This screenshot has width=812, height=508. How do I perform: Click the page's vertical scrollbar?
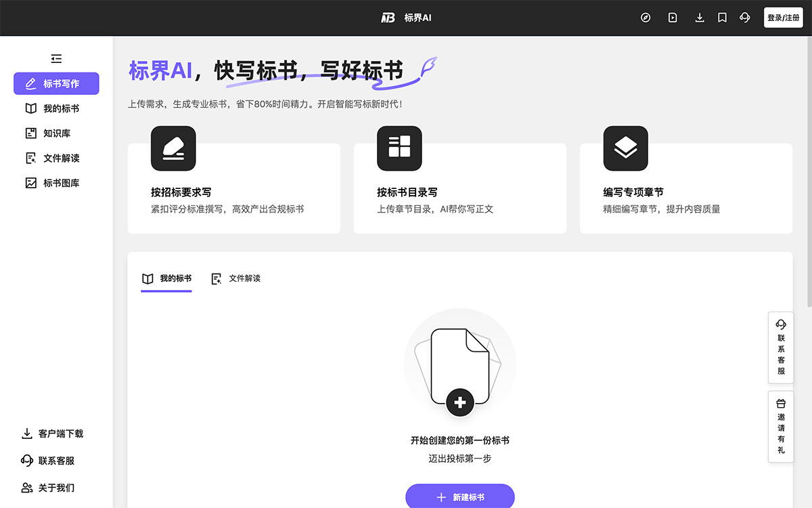pos(809,169)
